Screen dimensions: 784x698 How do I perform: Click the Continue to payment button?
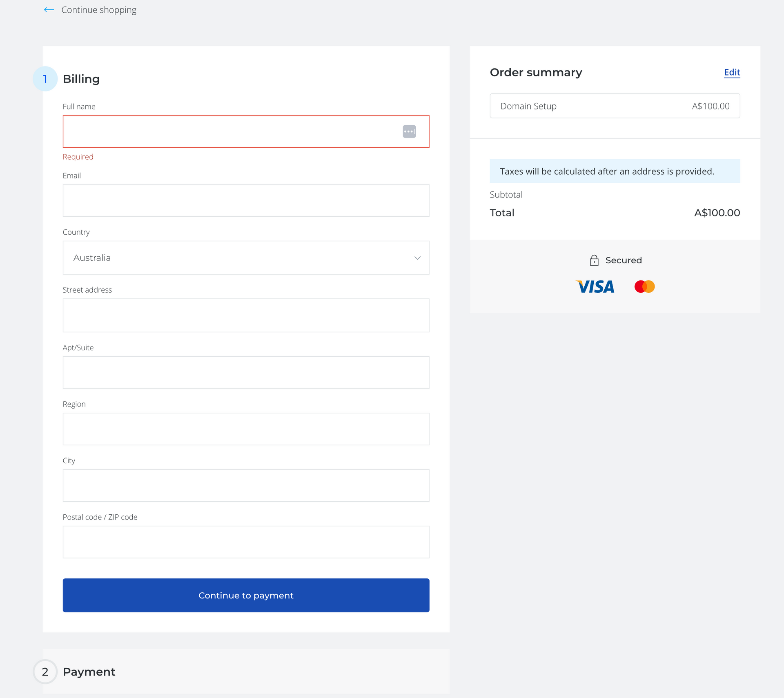[246, 595]
